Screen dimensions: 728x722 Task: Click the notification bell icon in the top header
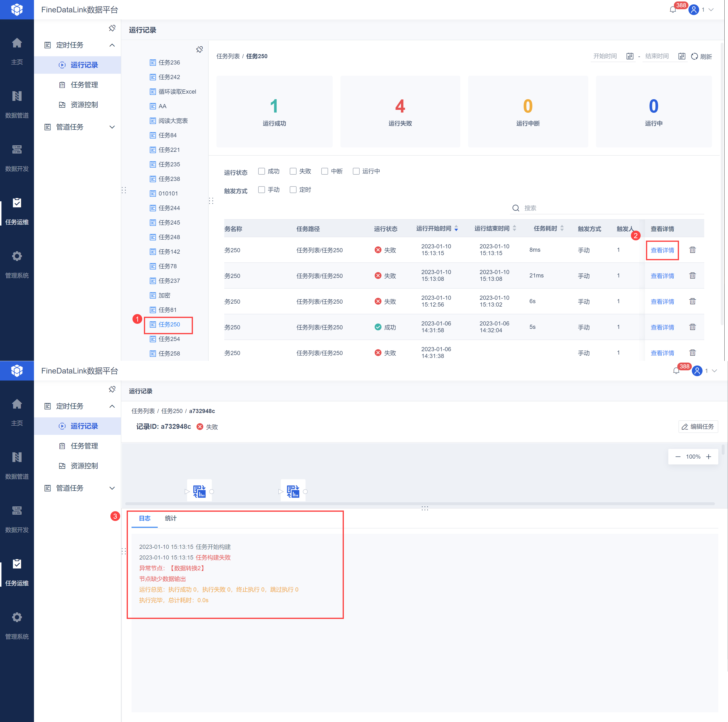pyautogui.click(x=673, y=10)
